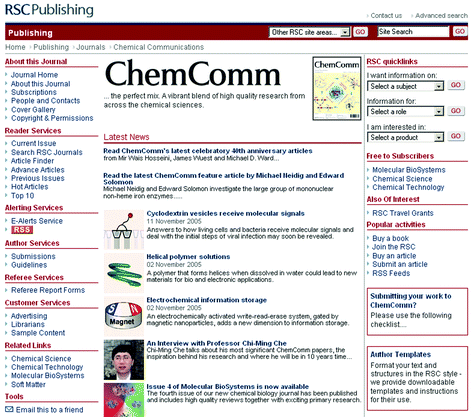This screenshot has height=417, width=472.
Task: Click into the Site Search input field
Action: point(413,32)
